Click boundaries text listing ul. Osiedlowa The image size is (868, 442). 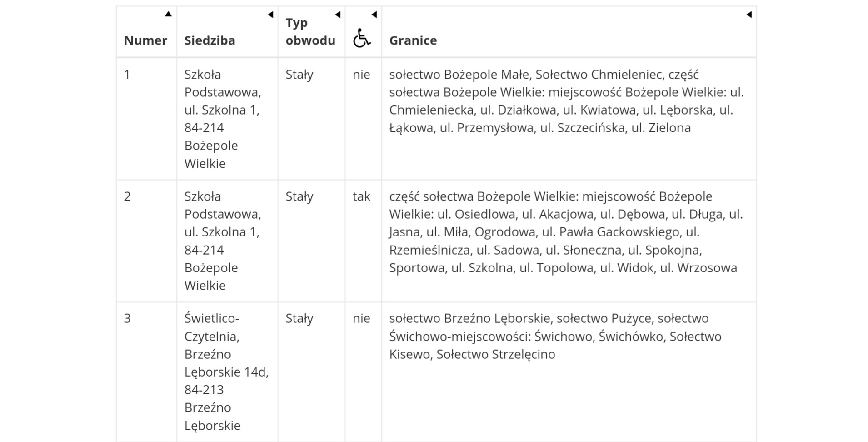tap(566, 232)
